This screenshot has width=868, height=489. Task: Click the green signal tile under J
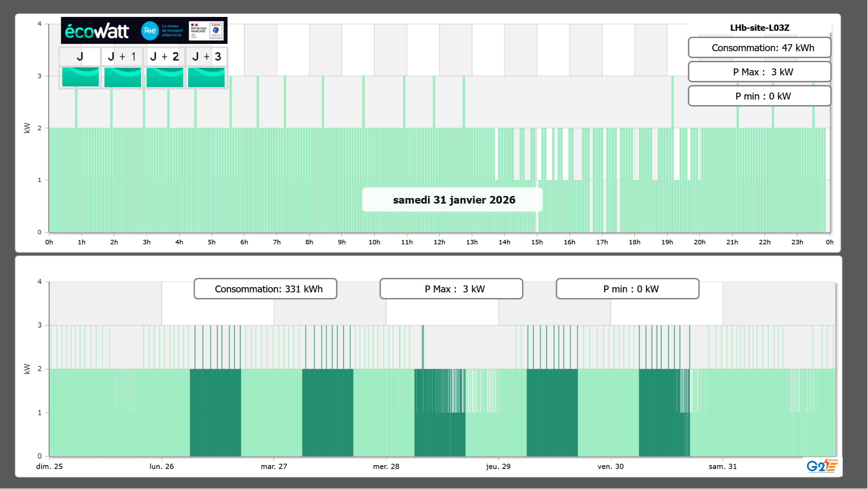tap(80, 77)
